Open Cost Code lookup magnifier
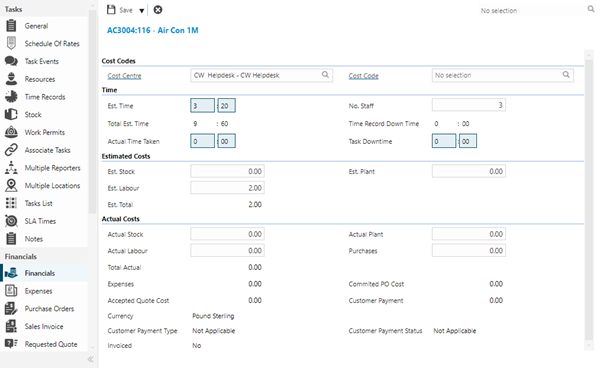This screenshot has width=600, height=368. 566,75
